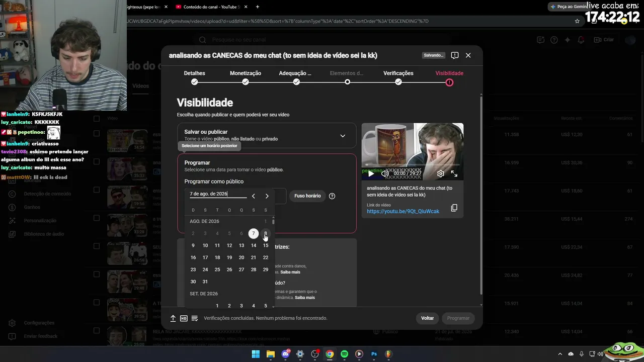
Task: Open Detecção de conteúdo in sidebar
Action: (47, 194)
